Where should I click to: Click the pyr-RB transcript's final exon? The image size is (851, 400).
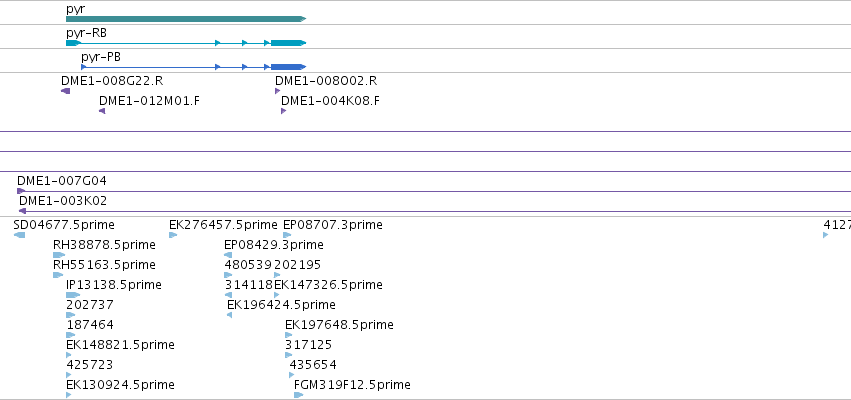point(289,43)
